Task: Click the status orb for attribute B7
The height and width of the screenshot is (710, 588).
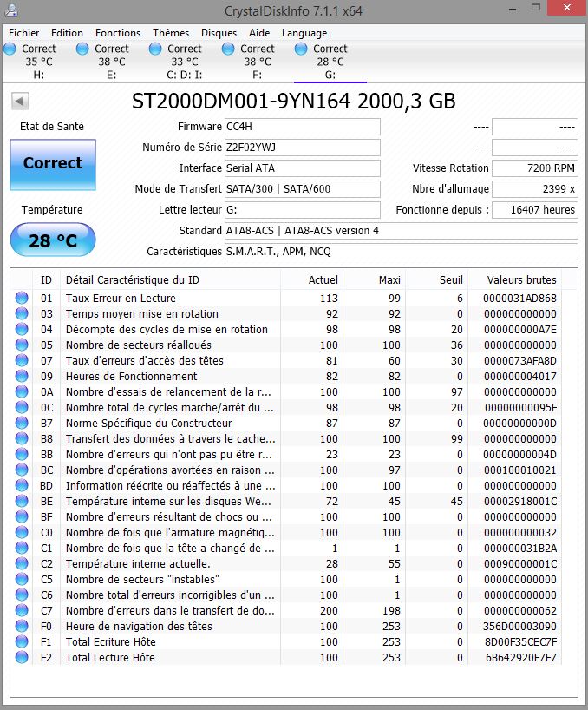Action: 22,423
